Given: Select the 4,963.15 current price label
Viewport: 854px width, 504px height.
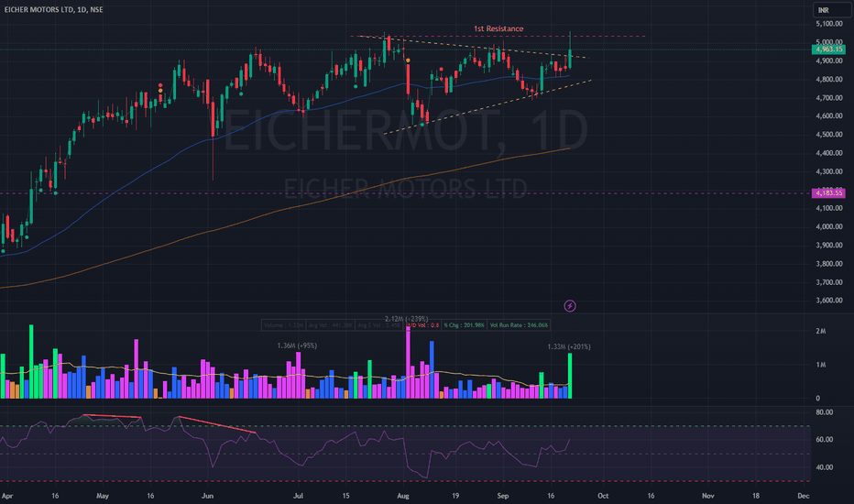Looking at the screenshot, I should click(828, 49).
